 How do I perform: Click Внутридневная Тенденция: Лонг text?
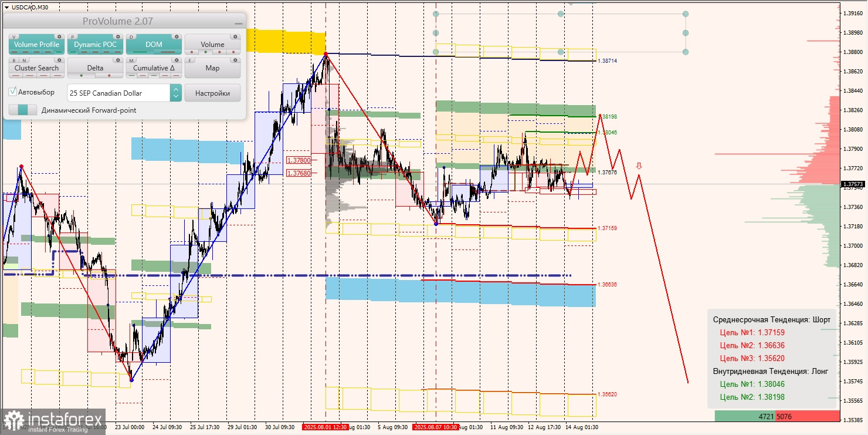(771, 371)
